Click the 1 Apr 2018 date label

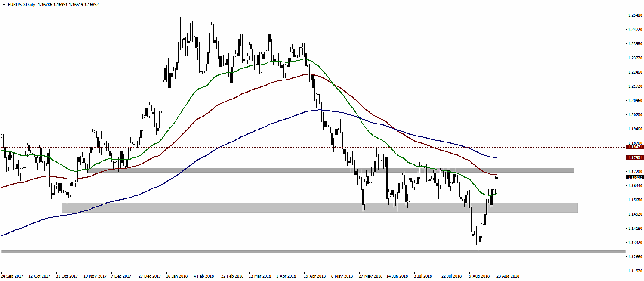[x=286, y=276]
